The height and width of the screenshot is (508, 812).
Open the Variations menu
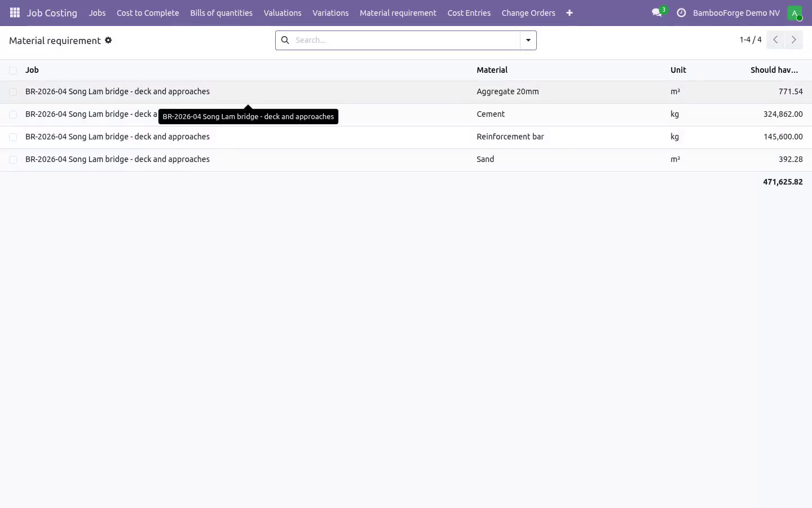click(330, 12)
